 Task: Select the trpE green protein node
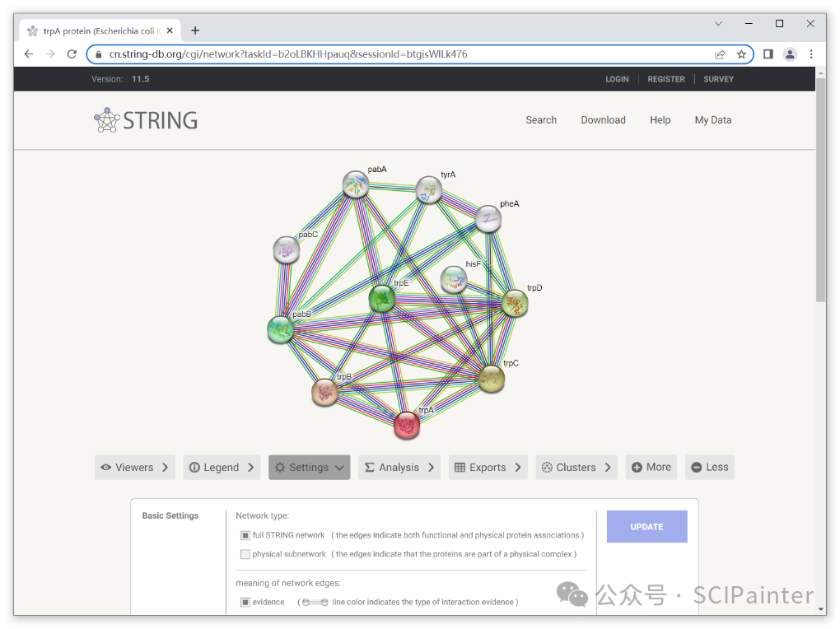[x=381, y=298]
